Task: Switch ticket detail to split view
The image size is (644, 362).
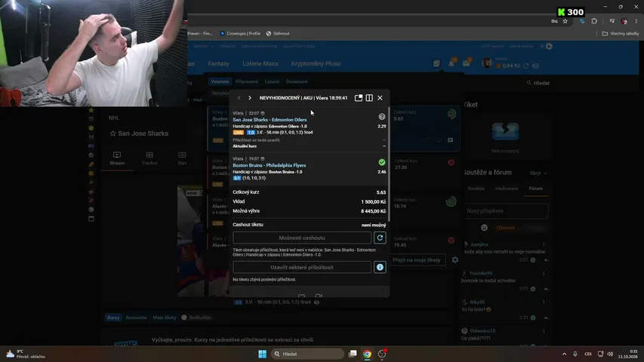Action: 369,98
